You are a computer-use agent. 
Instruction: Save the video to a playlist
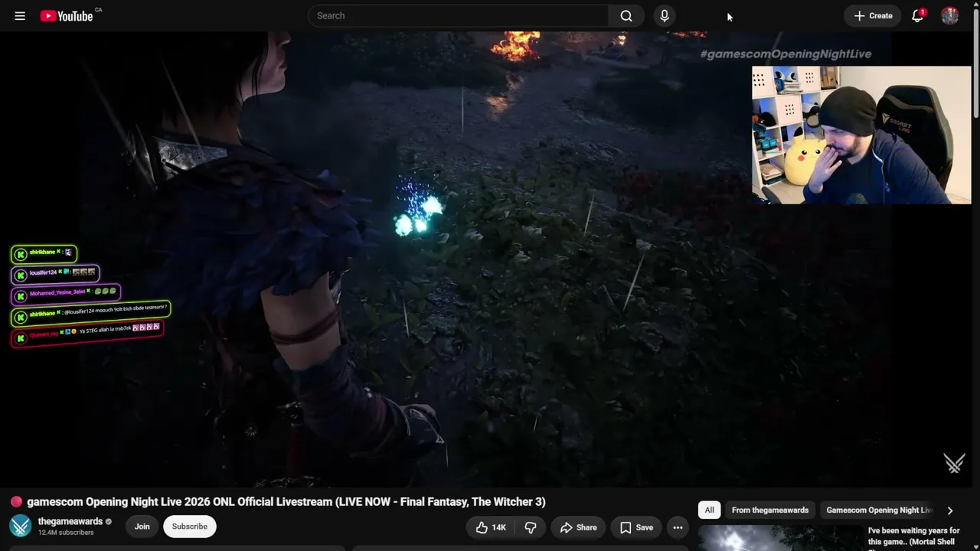(x=636, y=527)
